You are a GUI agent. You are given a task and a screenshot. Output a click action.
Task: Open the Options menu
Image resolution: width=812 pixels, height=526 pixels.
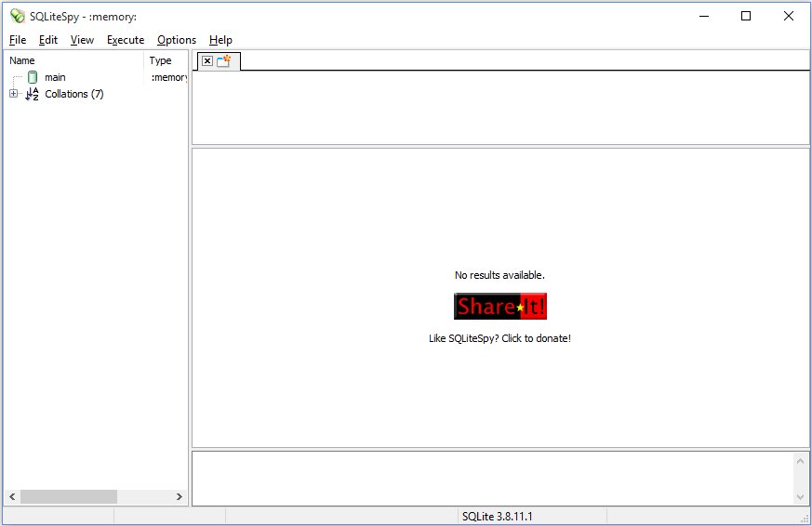(177, 40)
